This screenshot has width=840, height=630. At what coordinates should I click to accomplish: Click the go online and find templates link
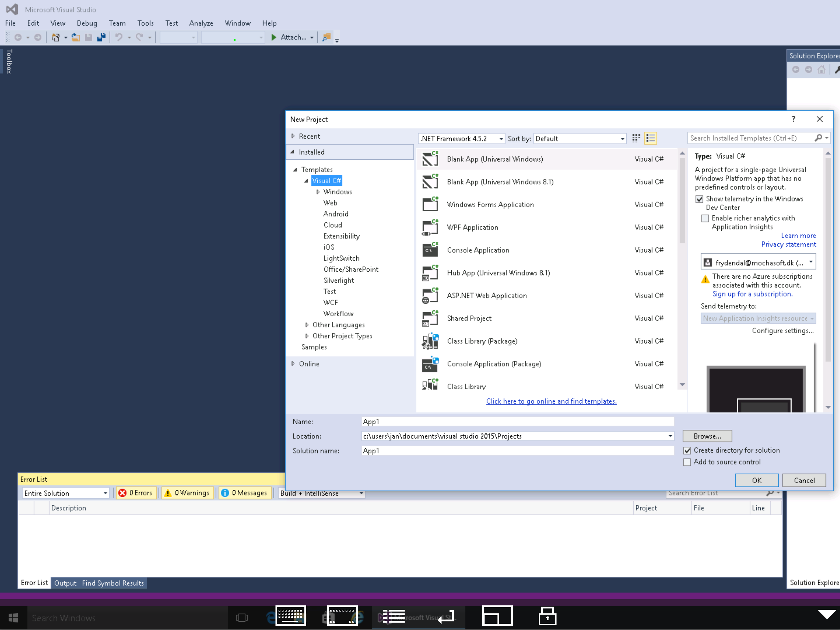[551, 401]
